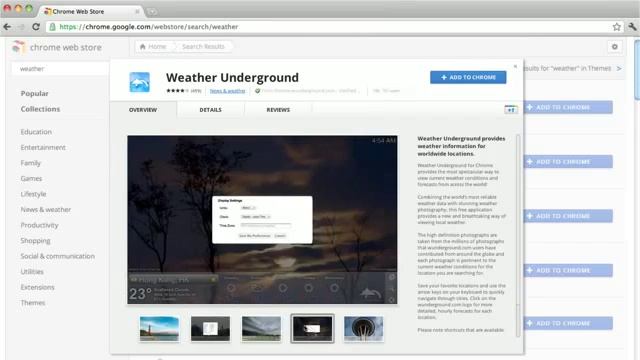Screen dimensions: 640x360
Task: Select the Lifestyle category
Action: [33, 194]
